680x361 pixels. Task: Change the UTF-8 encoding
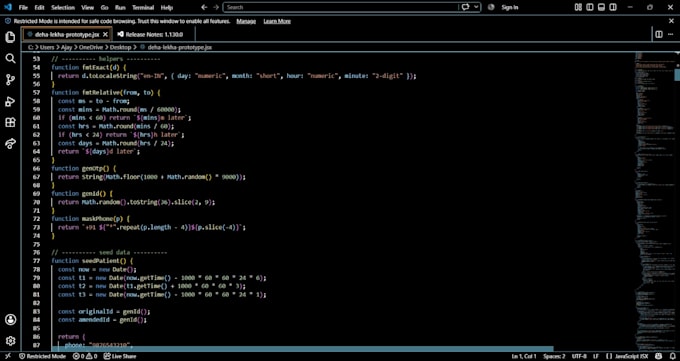tap(579, 356)
